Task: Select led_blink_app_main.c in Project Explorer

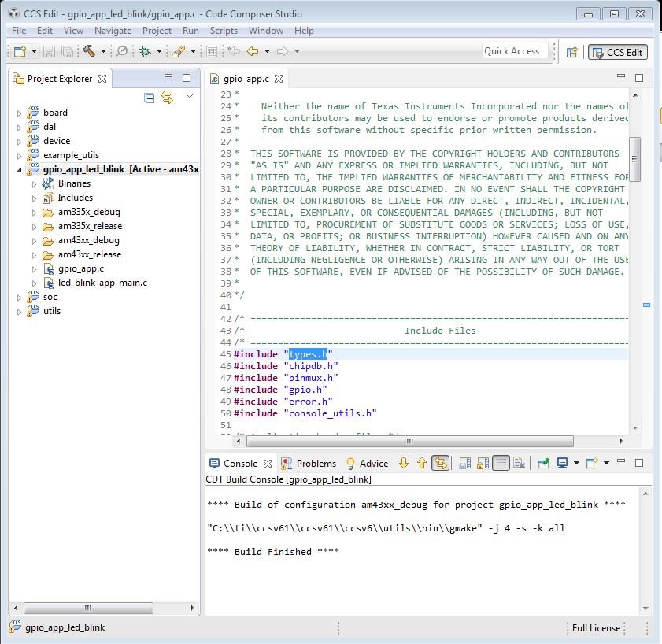Action: point(102,283)
